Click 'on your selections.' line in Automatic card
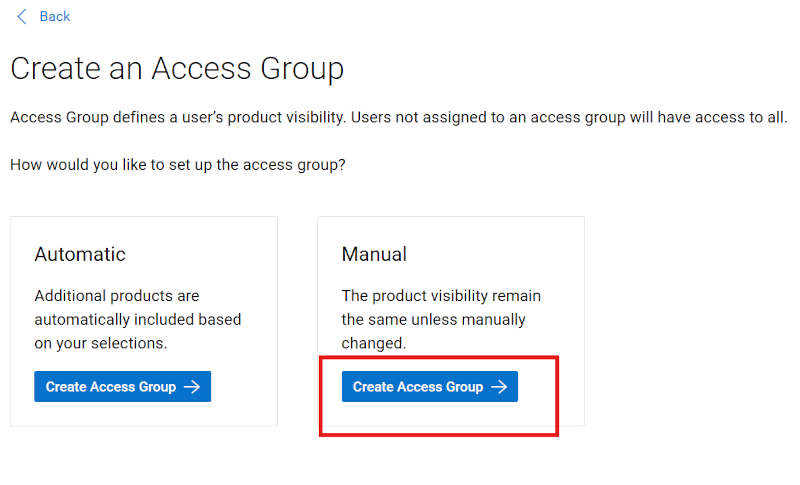This screenshot has height=485, width=800. click(x=101, y=343)
